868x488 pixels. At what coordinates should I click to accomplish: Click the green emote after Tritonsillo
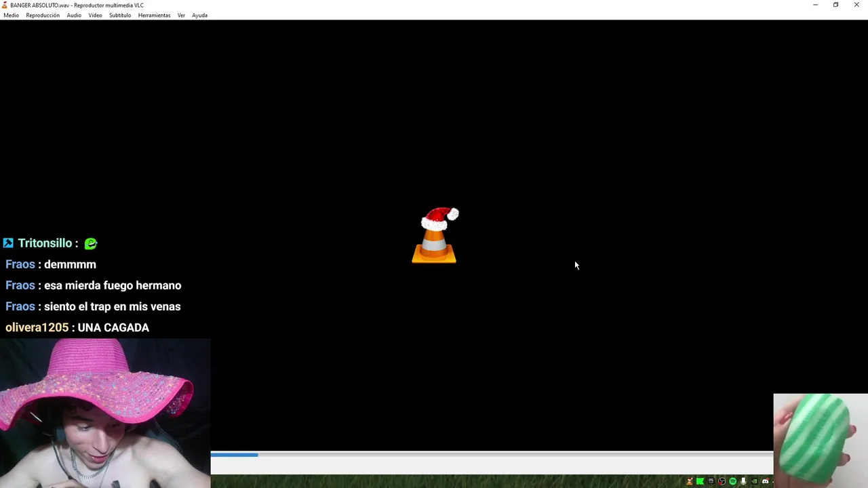click(91, 243)
